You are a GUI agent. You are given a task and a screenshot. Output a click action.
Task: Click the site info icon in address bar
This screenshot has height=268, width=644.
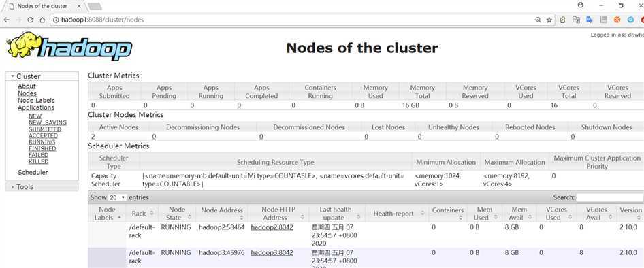(56, 20)
